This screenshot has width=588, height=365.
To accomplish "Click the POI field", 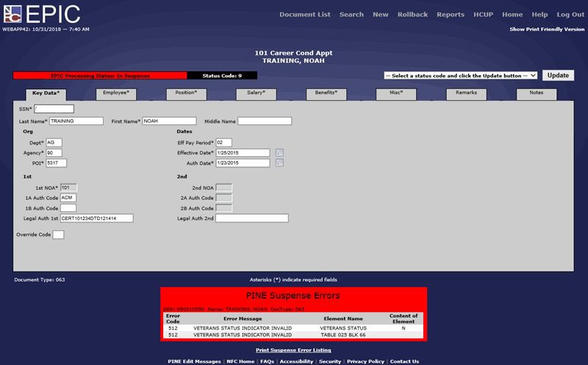I will pyautogui.click(x=57, y=163).
